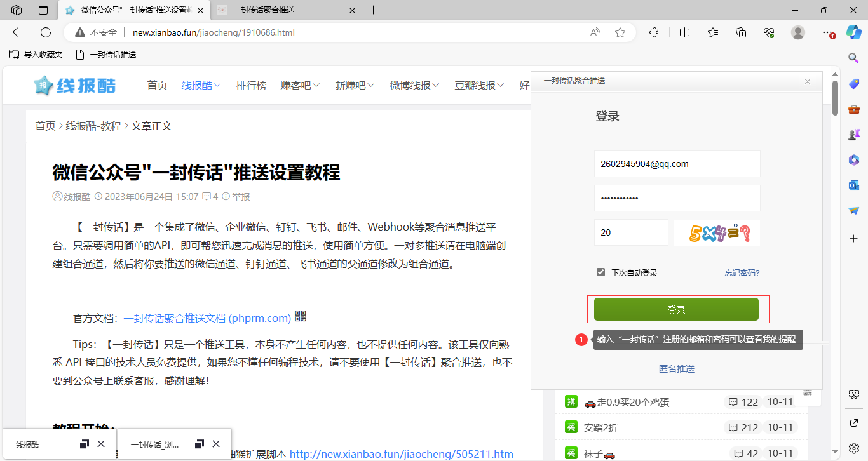Image resolution: width=868 pixels, height=461 pixels.
Task: Expand the 新赚吧 navigation dropdown
Action: pos(355,85)
